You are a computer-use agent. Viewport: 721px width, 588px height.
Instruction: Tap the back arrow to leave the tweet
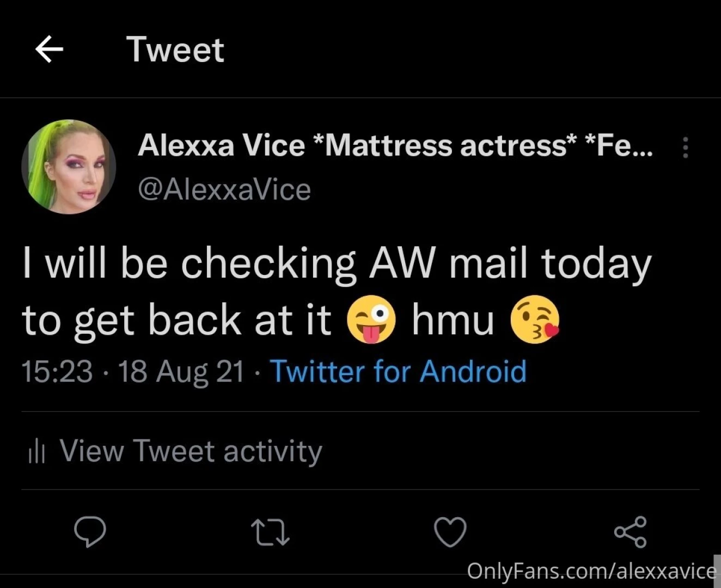coord(49,49)
